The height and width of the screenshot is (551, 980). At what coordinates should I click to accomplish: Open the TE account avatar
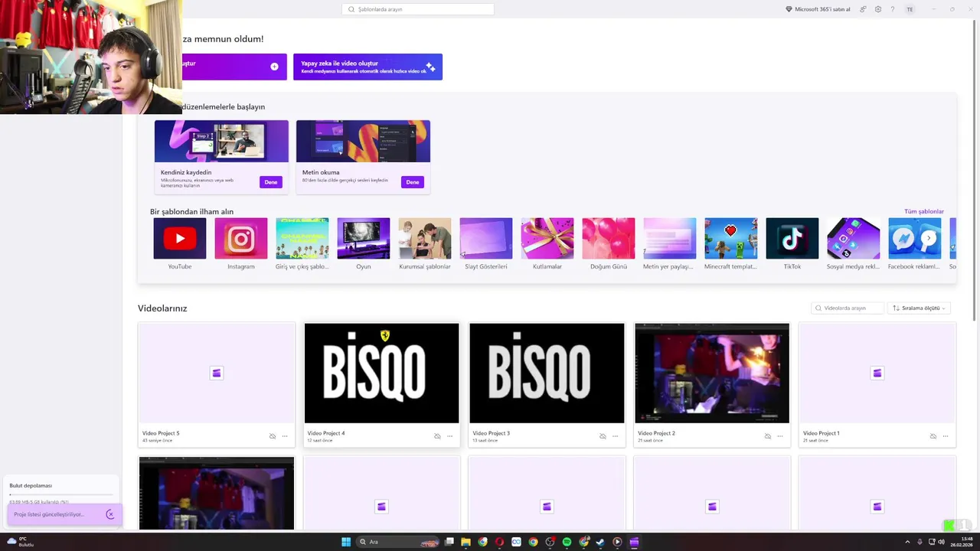click(x=910, y=9)
